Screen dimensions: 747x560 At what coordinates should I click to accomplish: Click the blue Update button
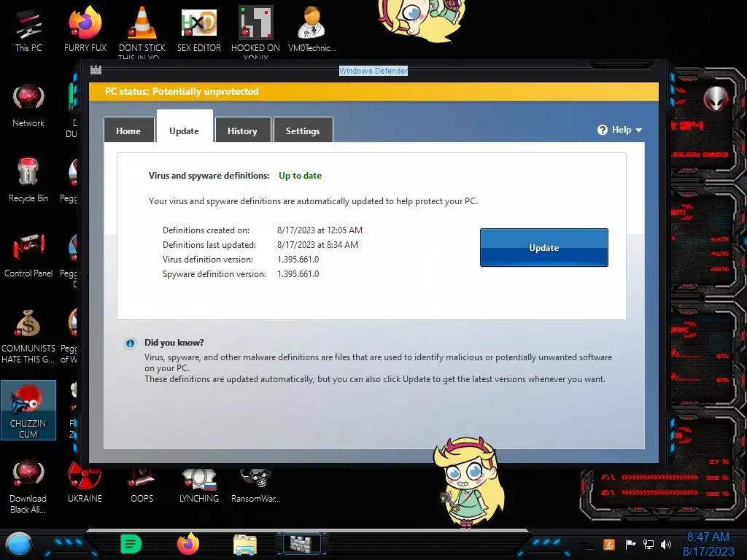tap(543, 248)
